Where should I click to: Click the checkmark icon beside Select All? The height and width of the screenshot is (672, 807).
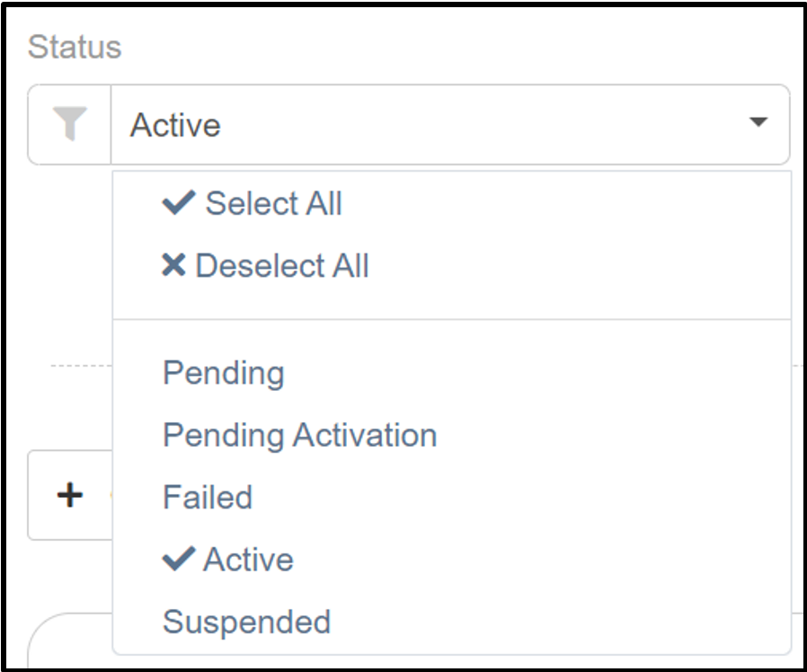point(179,203)
